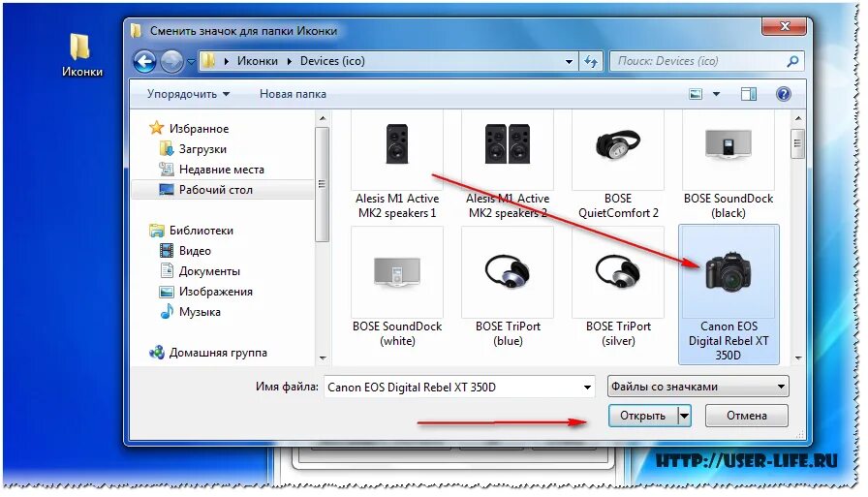
Task: Click the search box Поиск: Devices (ico)
Action: coord(707,61)
